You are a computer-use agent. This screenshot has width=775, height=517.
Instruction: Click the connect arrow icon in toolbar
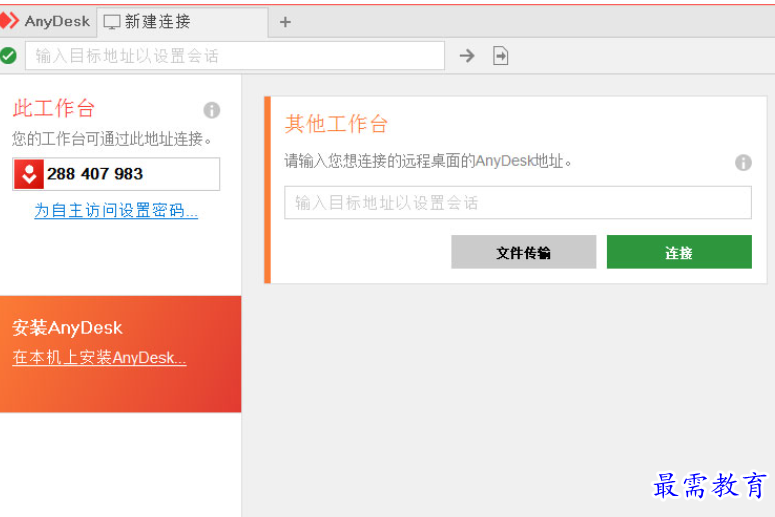coord(467,55)
